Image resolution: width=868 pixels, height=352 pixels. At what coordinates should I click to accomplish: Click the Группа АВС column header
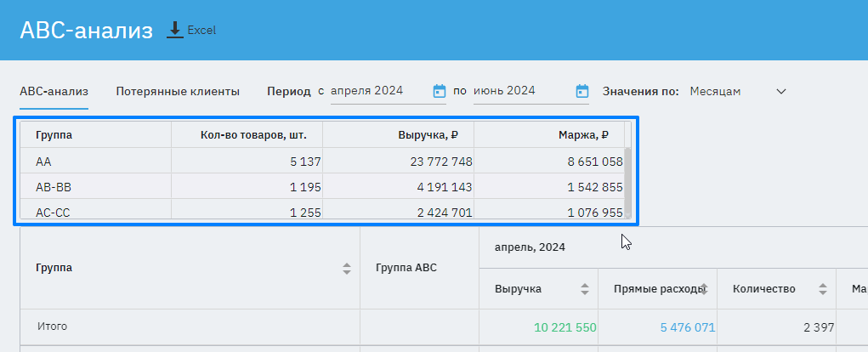(x=406, y=269)
